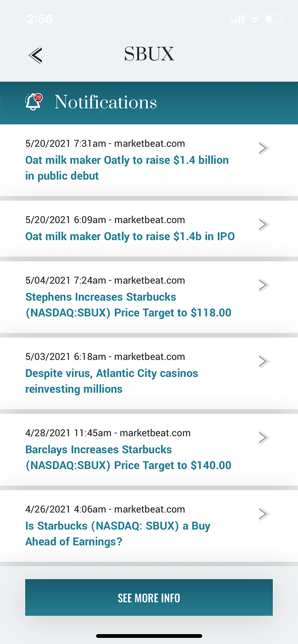The width and height of the screenshot is (298, 644).
Task: Expand the Oatly $1.4 billion debut arrow
Action: point(264,148)
